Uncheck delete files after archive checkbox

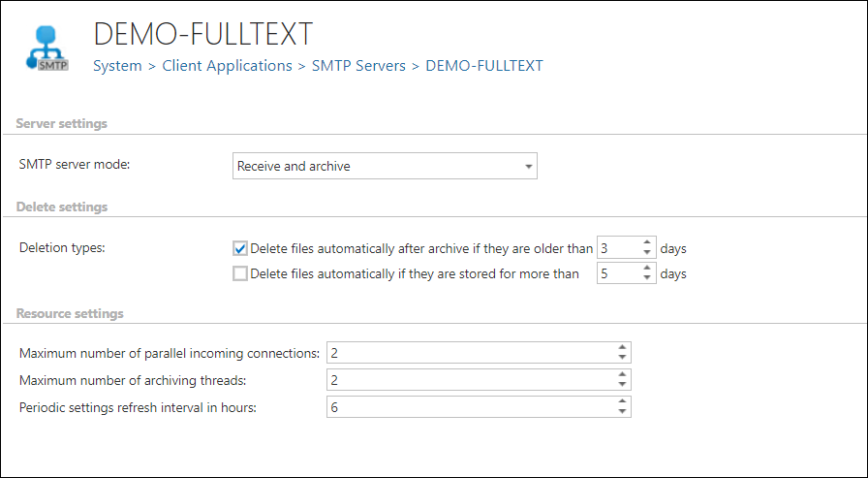(x=240, y=248)
